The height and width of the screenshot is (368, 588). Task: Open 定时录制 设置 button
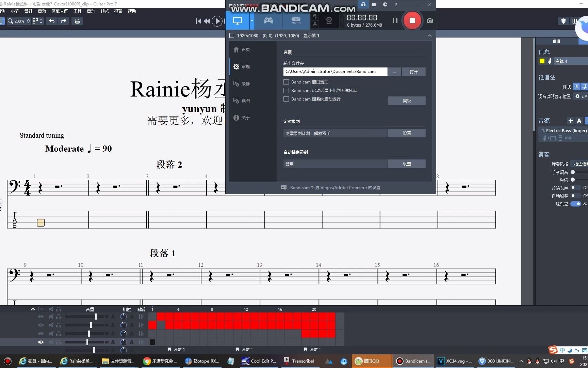click(407, 133)
